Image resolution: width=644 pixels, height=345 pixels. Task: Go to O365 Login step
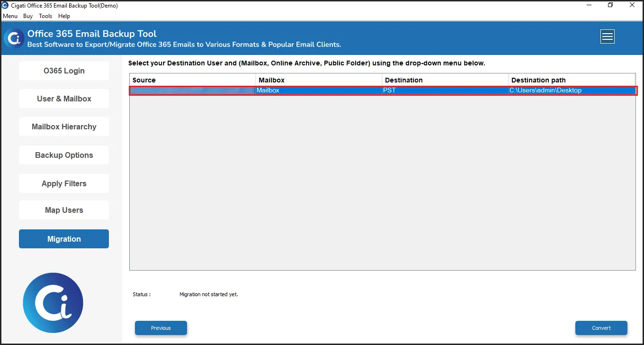(x=64, y=71)
